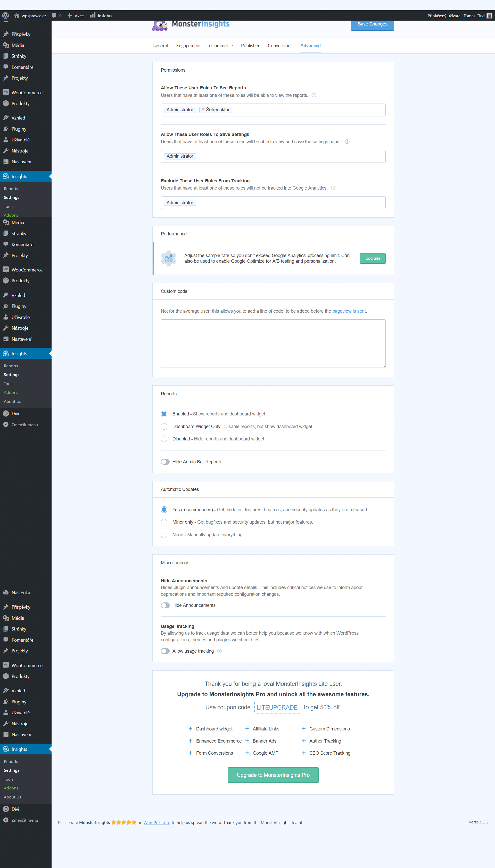Click the Administrátor tag in the see reports field
Screen dimensions: 495x868
click(x=180, y=110)
